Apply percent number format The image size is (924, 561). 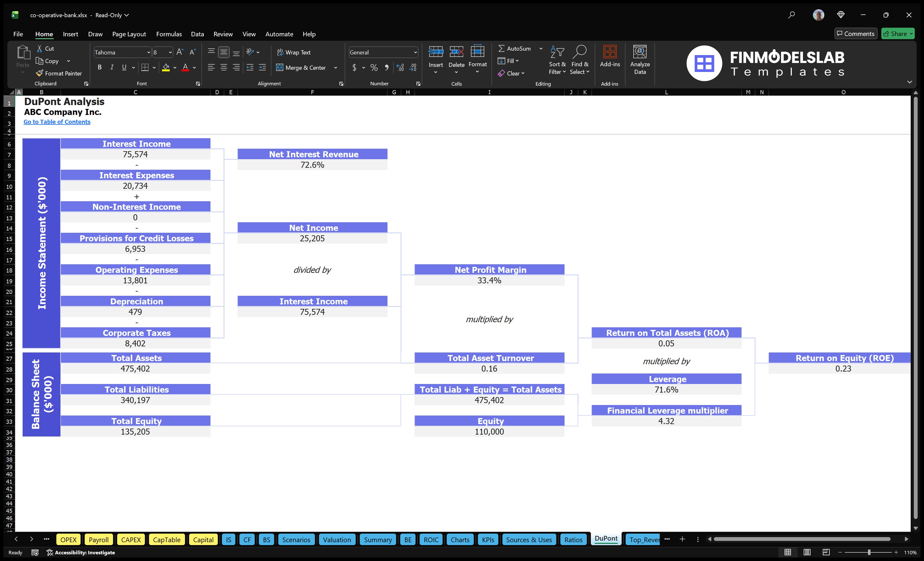pyautogui.click(x=374, y=67)
